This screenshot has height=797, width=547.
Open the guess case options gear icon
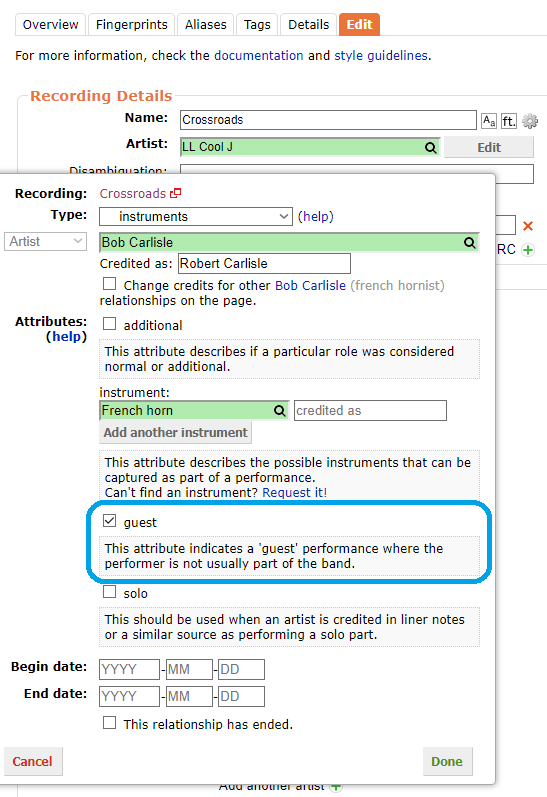click(x=530, y=121)
